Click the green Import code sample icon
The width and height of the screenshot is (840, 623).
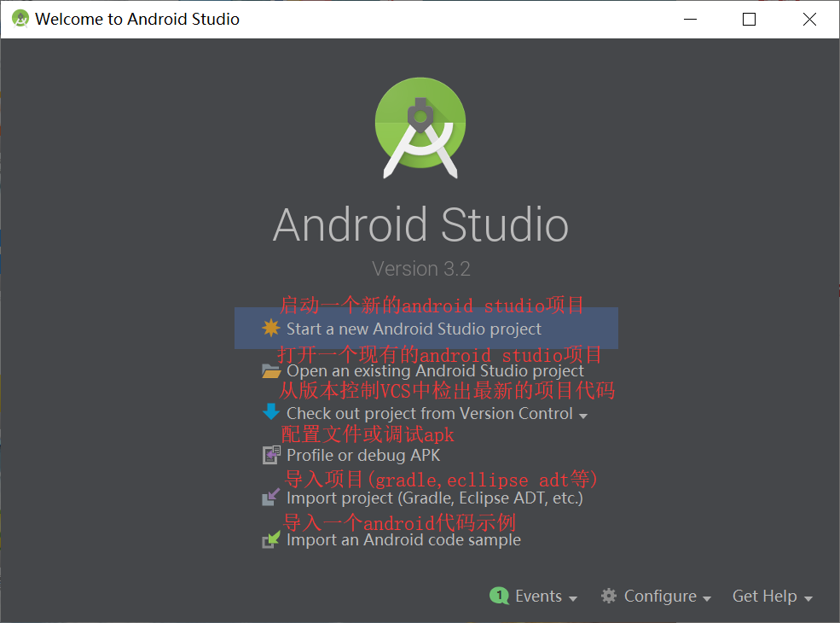pyautogui.click(x=271, y=539)
